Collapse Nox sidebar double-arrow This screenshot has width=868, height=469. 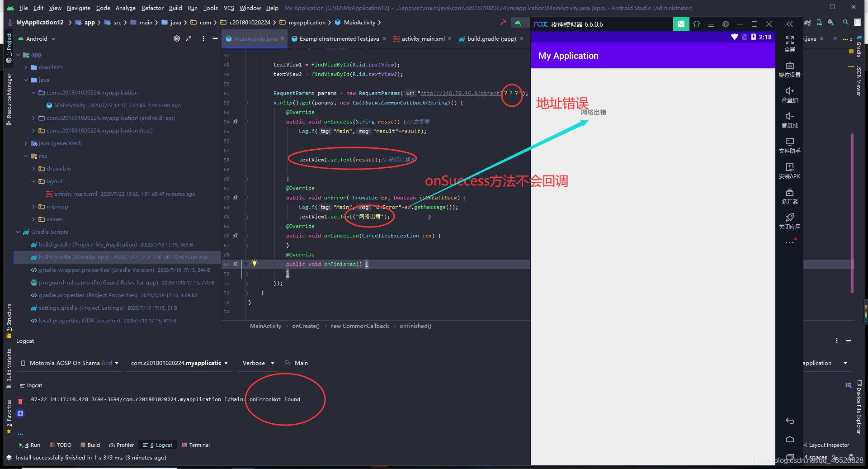point(789,24)
